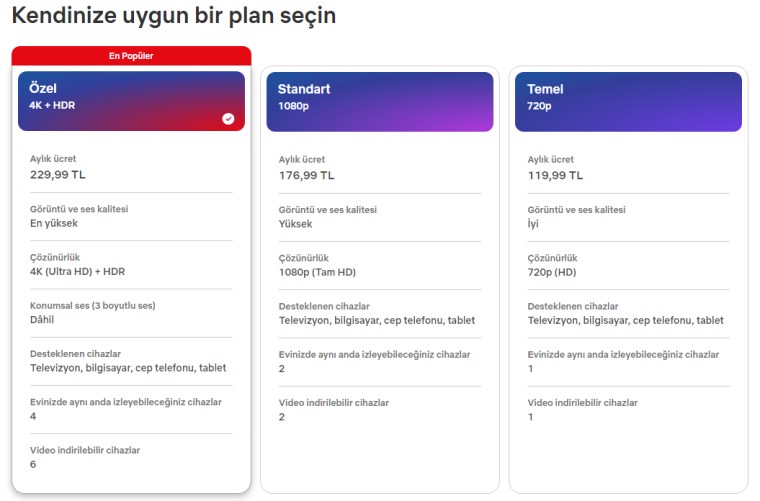The height and width of the screenshot is (501, 760).
Task: Click the 229,99 TL monthly price
Action: click(58, 175)
